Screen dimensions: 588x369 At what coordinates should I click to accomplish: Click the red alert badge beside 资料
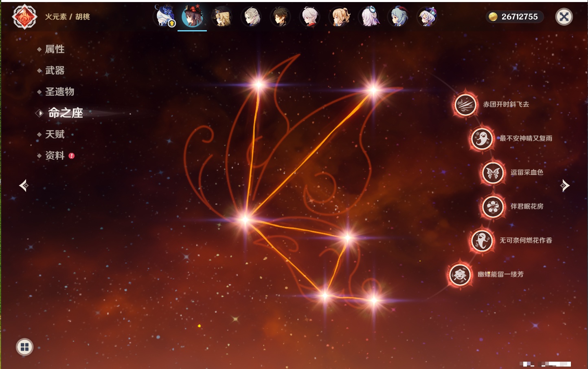pyautogui.click(x=72, y=156)
